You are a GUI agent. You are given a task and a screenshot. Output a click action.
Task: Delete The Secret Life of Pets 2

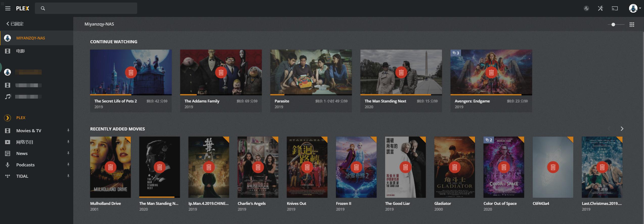tap(131, 73)
